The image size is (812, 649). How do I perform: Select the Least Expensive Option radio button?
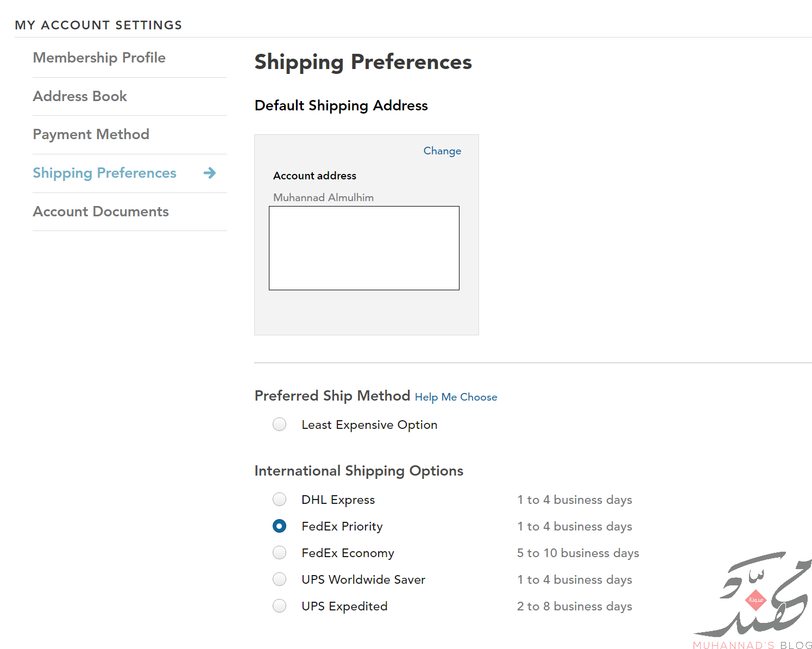(x=279, y=425)
